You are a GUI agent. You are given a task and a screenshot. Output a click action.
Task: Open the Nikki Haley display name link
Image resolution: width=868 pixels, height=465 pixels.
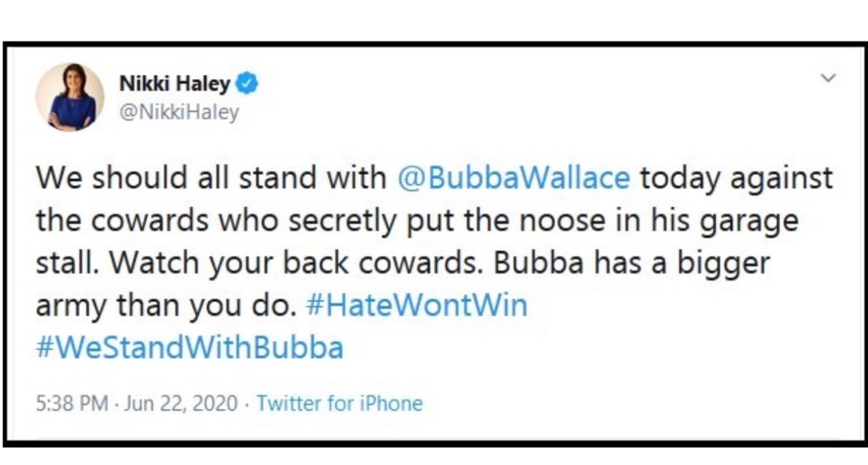point(174,83)
